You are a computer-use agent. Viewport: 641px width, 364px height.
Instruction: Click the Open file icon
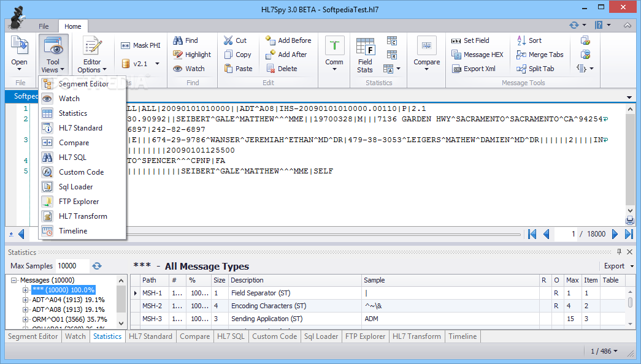(x=19, y=46)
